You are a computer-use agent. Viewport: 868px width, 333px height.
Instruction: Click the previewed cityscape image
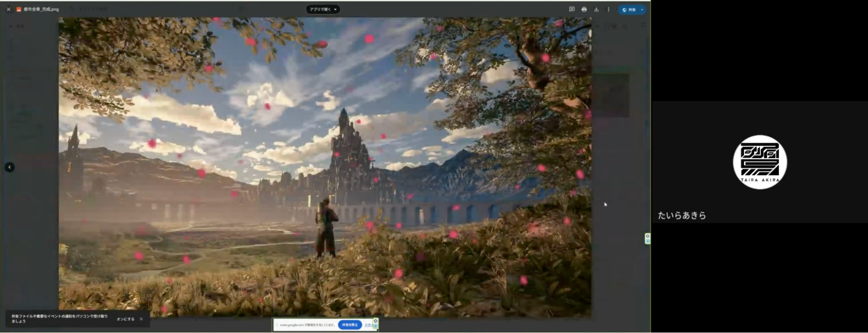pyautogui.click(x=325, y=167)
